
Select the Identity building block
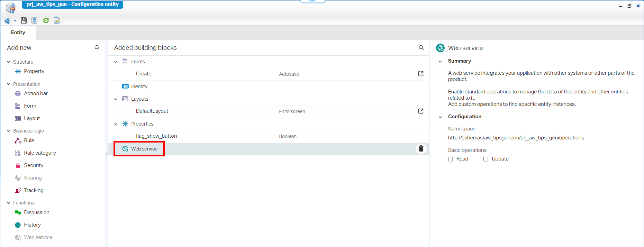[139, 86]
